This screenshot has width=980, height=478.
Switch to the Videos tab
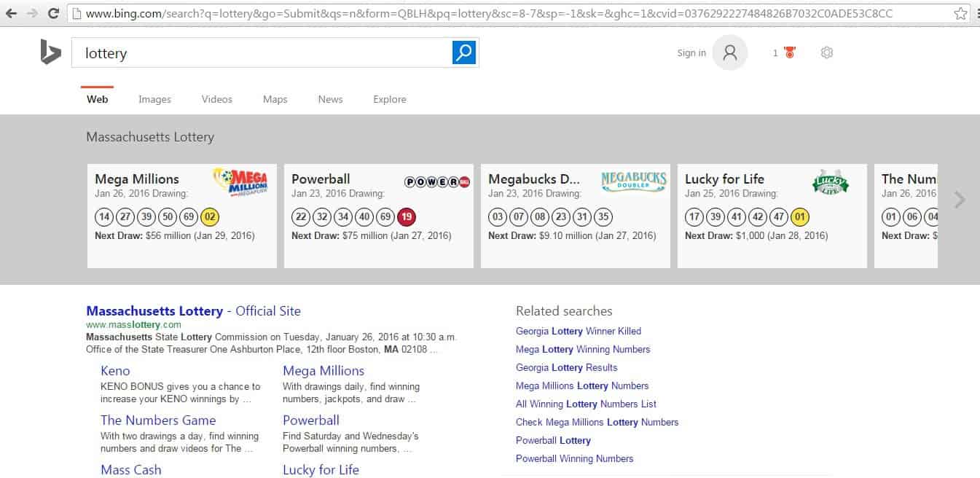pos(217,99)
